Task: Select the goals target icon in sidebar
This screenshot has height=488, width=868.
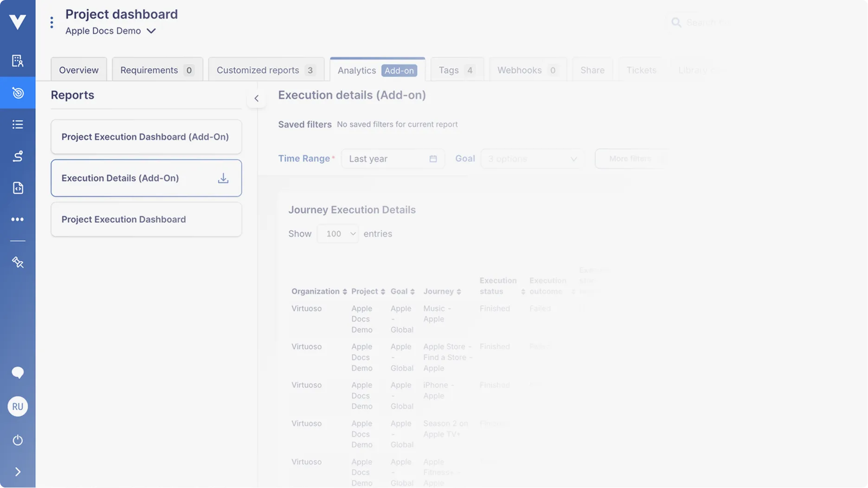Action: [x=18, y=93]
